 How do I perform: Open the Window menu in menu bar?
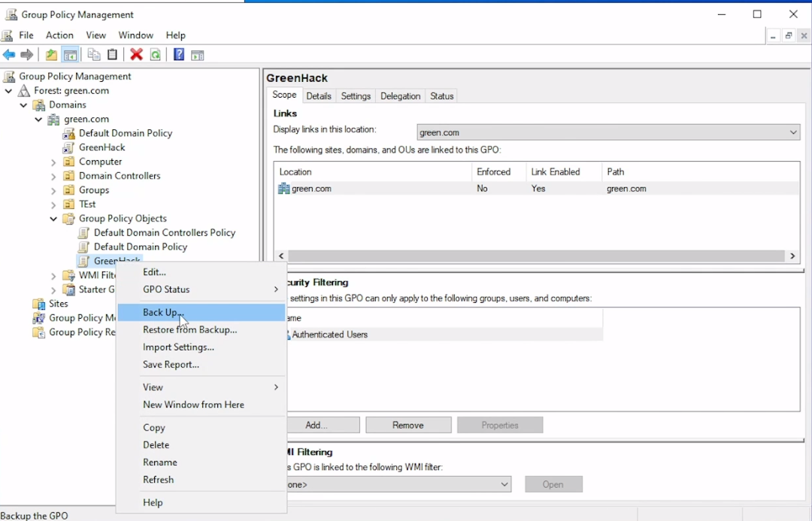click(x=135, y=35)
